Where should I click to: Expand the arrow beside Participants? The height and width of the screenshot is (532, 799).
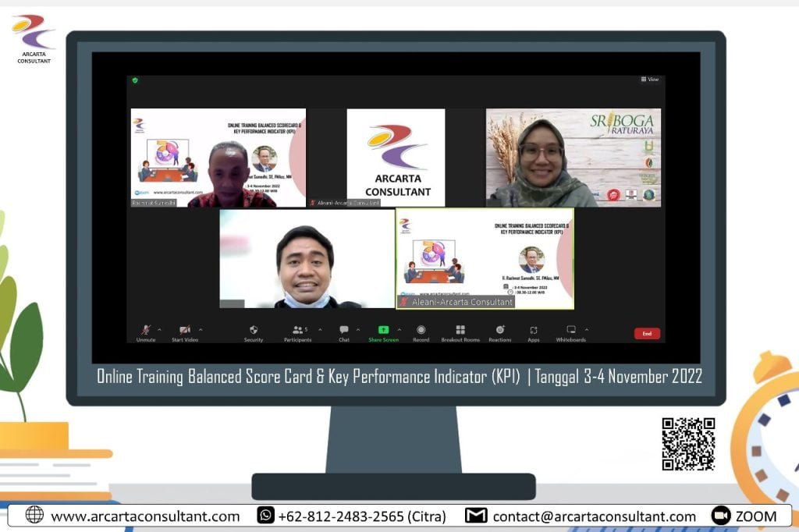(320, 329)
